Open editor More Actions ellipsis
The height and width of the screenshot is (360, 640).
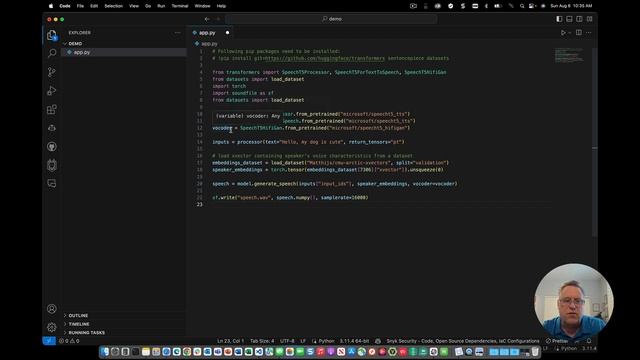pyautogui.click(x=589, y=33)
